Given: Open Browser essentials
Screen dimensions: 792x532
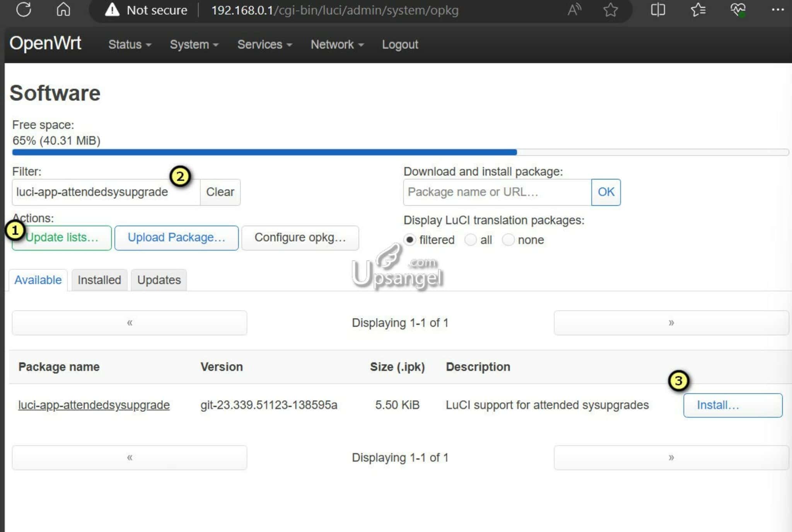Looking at the screenshot, I should point(738,10).
